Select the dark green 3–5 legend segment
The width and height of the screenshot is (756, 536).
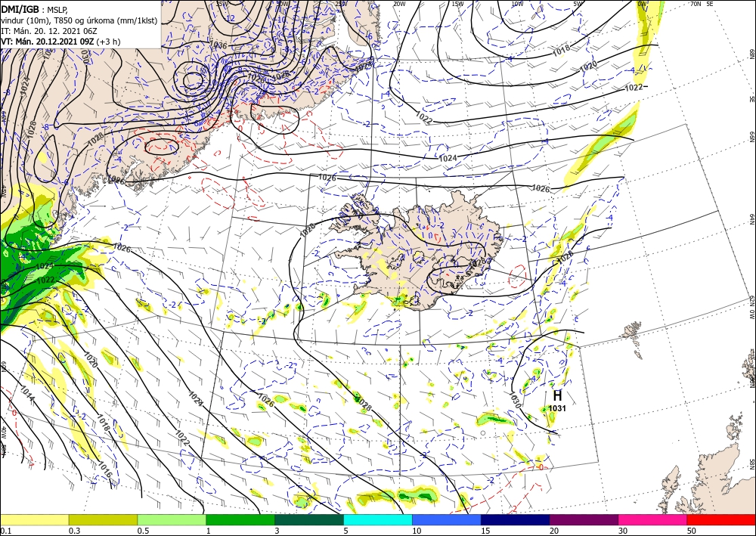[309, 519]
